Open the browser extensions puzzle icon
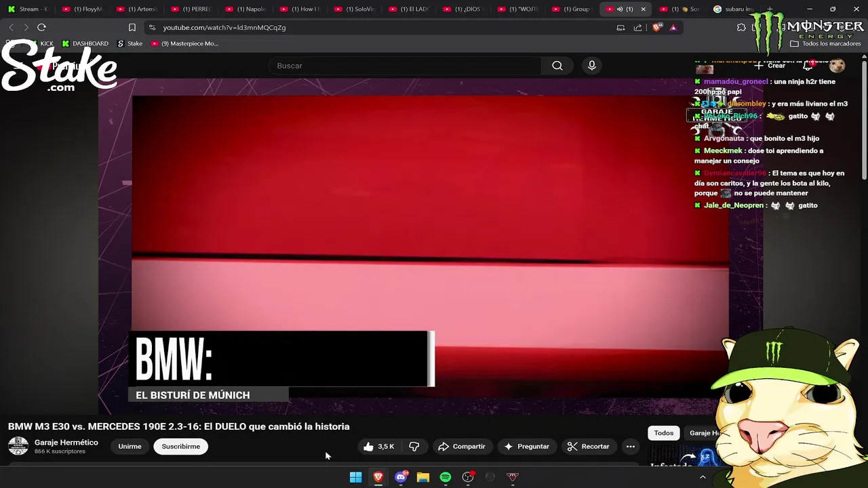Image resolution: width=868 pixels, height=488 pixels. point(741,28)
